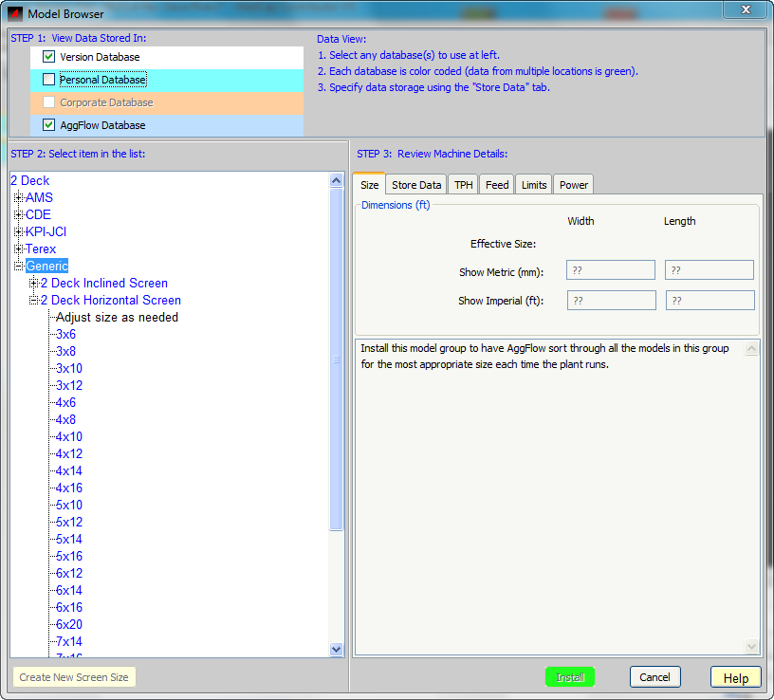Select the 4x10 screen size
The image size is (774, 700).
69,436
